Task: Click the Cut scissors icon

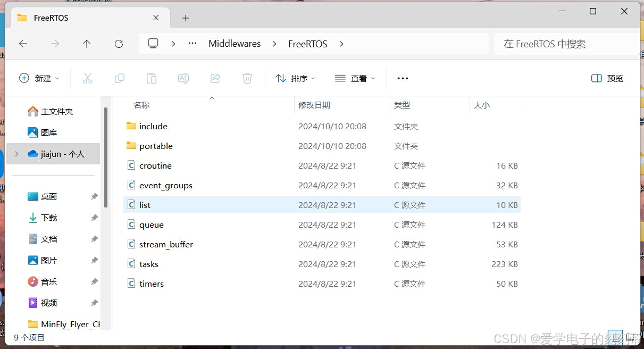Action: point(88,78)
